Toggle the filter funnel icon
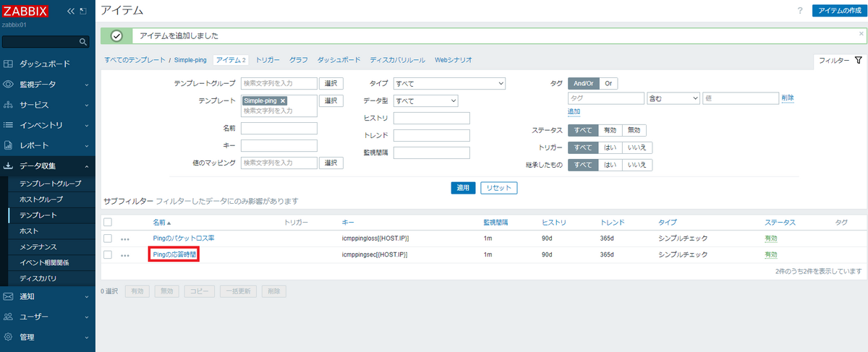The width and height of the screenshot is (868, 352). pyautogui.click(x=858, y=61)
